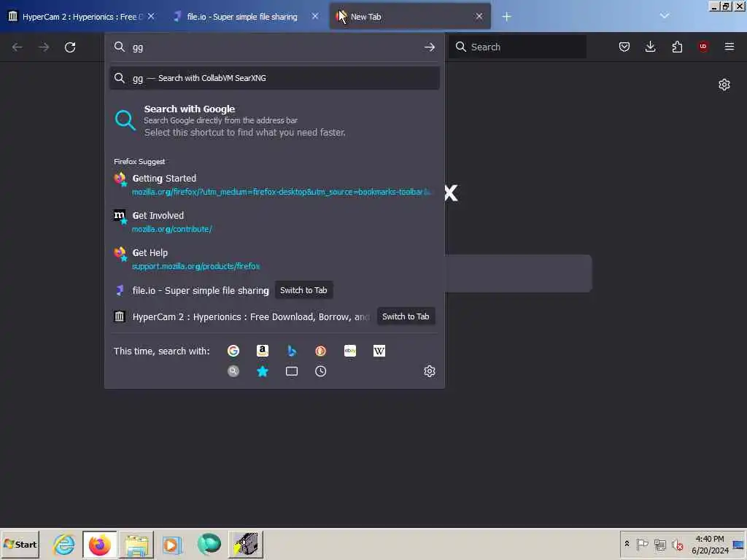The height and width of the screenshot is (560, 747).
Task: Open Save to Pocket button
Action: pyautogui.click(x=624, y=47)
